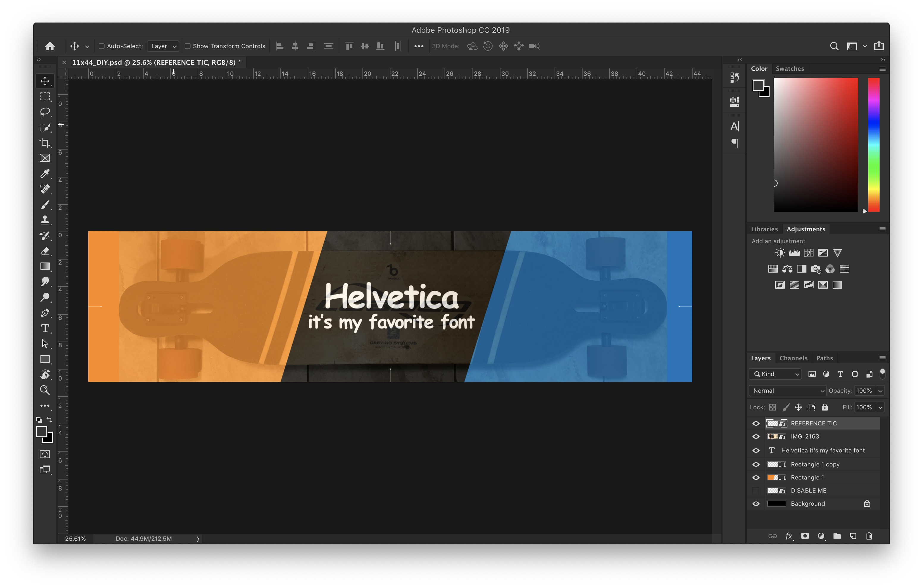Select the Pen tool
923x588 pixels.
(x=45, y=313)
